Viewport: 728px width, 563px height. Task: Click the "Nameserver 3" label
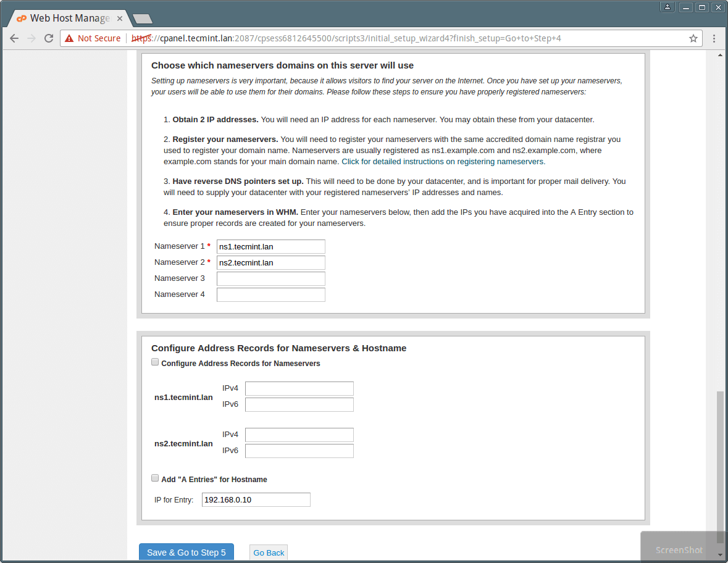[179, 278]
